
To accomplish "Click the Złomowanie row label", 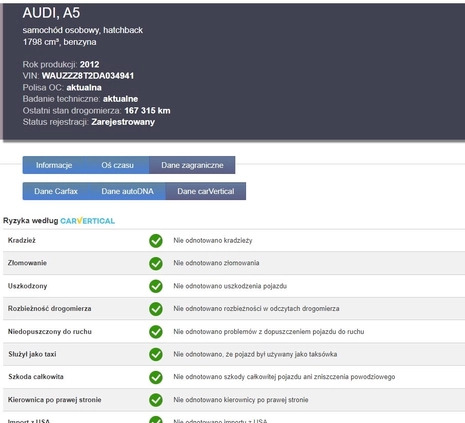I will 27,263.
